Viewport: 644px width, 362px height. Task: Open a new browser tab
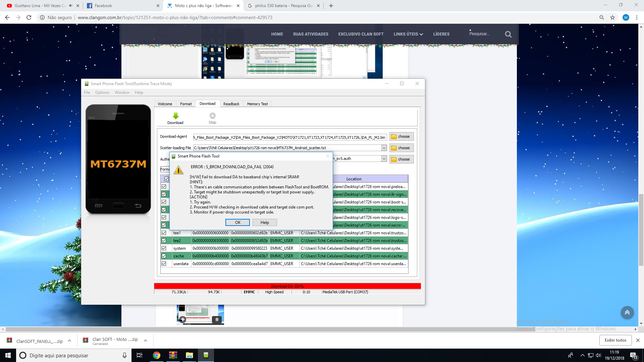331,6
